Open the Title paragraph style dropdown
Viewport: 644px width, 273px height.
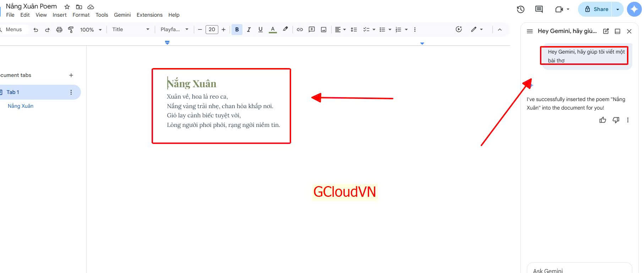pyautogui.click(x=131, y=30)
